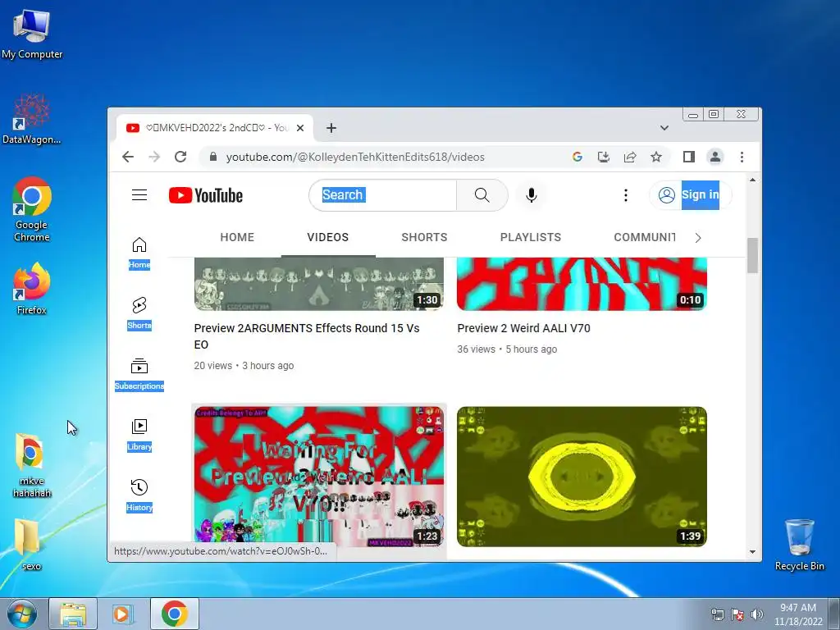
Task: Go to Home in YouTube sidebar
Action: (x=139, y=253)
